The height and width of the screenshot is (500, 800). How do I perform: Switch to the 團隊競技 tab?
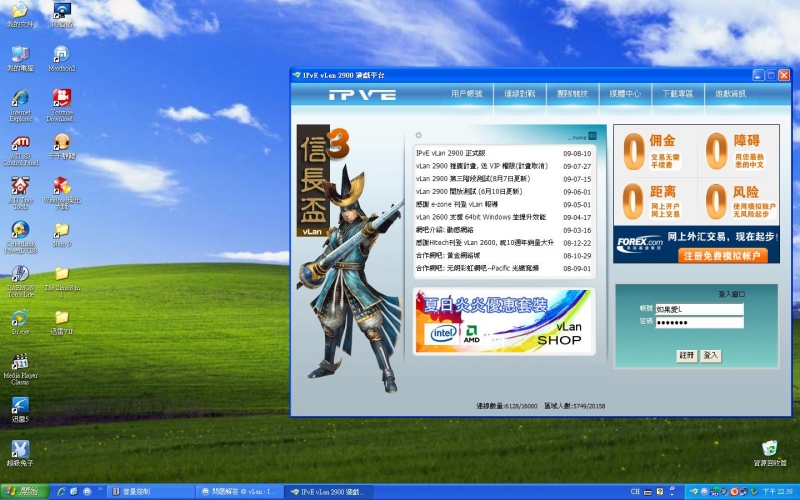[572, 94]
